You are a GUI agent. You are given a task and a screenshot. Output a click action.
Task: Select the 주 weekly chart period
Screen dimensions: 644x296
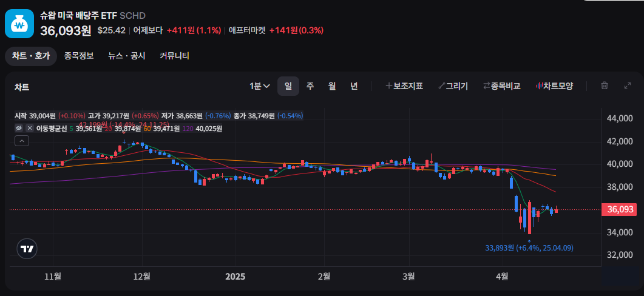click(x=310, y=86)
